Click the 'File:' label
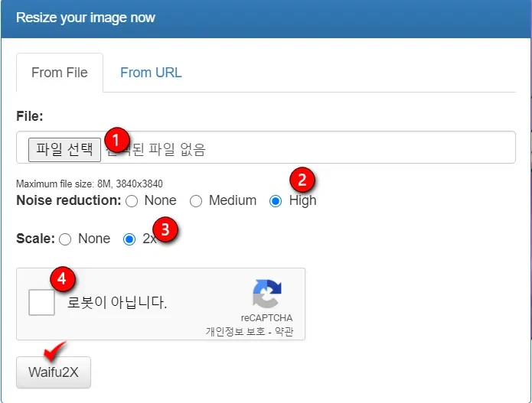Screen dimensions: 532x403 tap(30, 116)
